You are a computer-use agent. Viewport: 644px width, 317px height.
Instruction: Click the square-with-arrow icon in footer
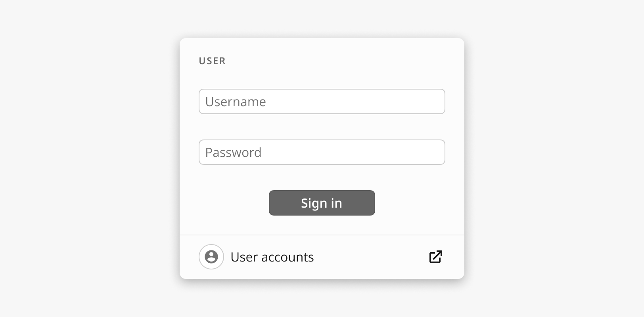[x=436, y=257]
